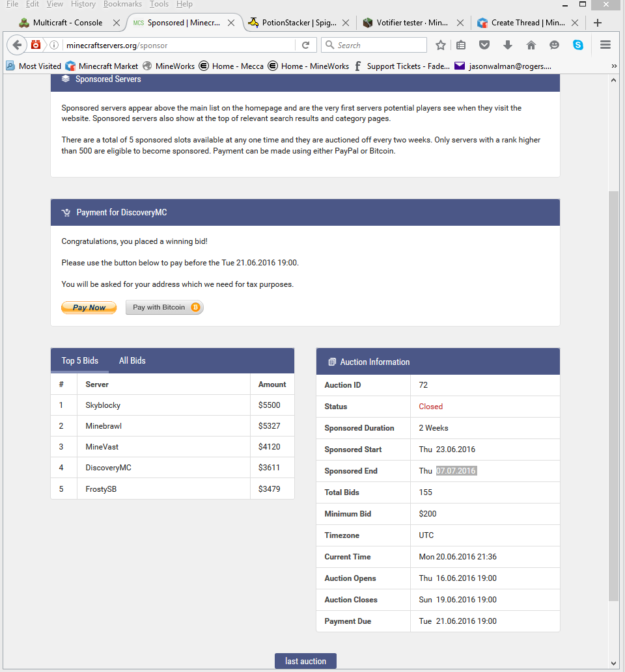
Task: Switch to Votifier tester tab
Action: 412,23
